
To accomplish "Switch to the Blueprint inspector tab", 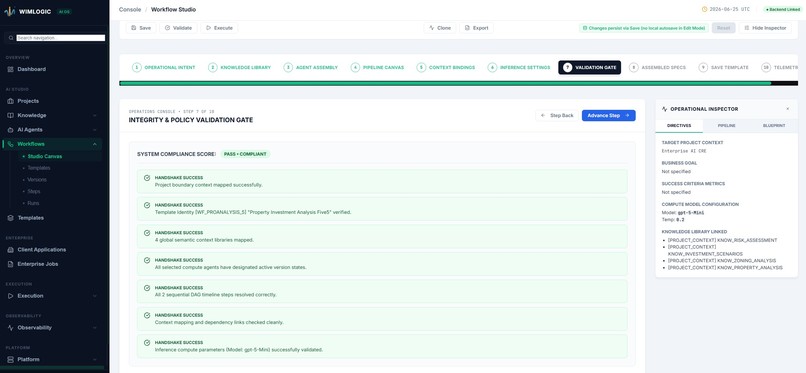I will 774,125.
